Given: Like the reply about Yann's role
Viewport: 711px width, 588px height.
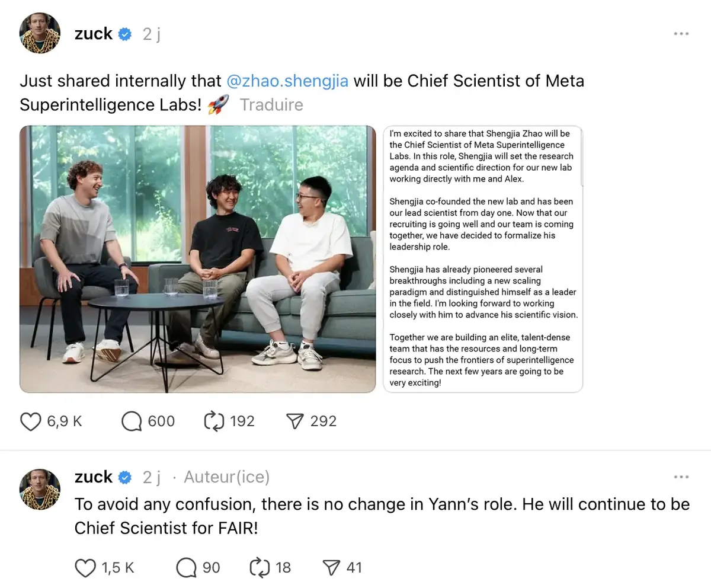Looking at the screenshot, I should pyautogui.click(x=86, y=568).
